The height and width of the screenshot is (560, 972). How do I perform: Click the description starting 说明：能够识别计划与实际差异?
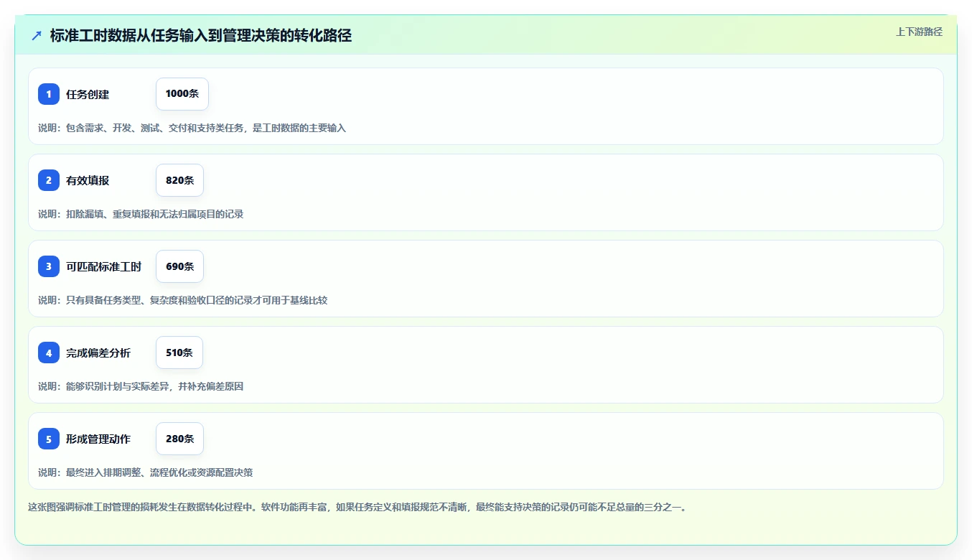pos(141,386)
